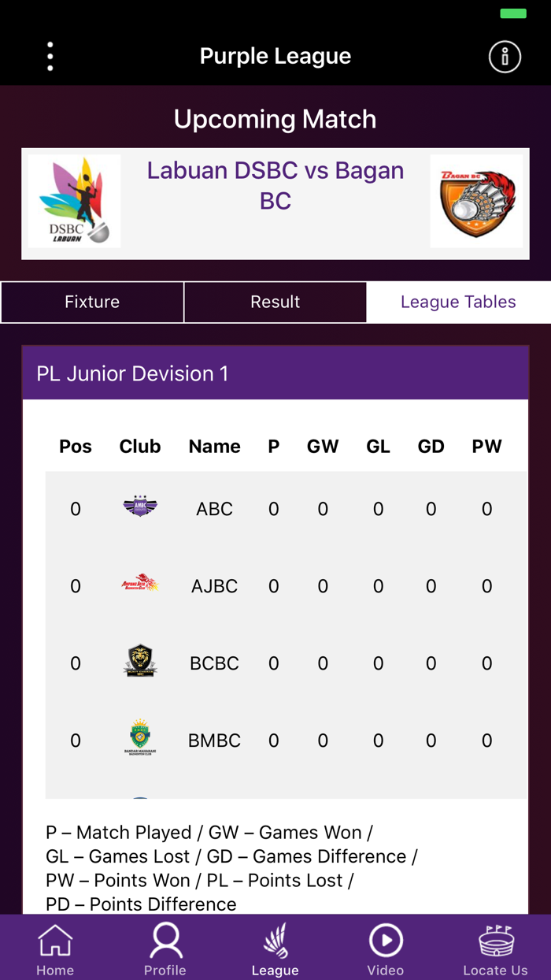The width and height of the screenshot is (551, 980).
Task: Open the Profile section
Action: [x=165, y=945]
